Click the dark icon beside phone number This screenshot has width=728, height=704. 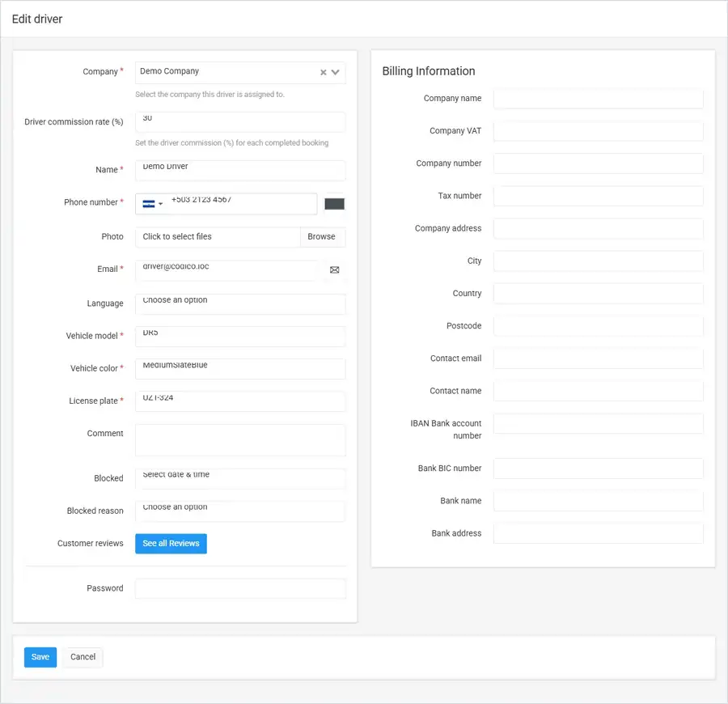coord(334,204)
